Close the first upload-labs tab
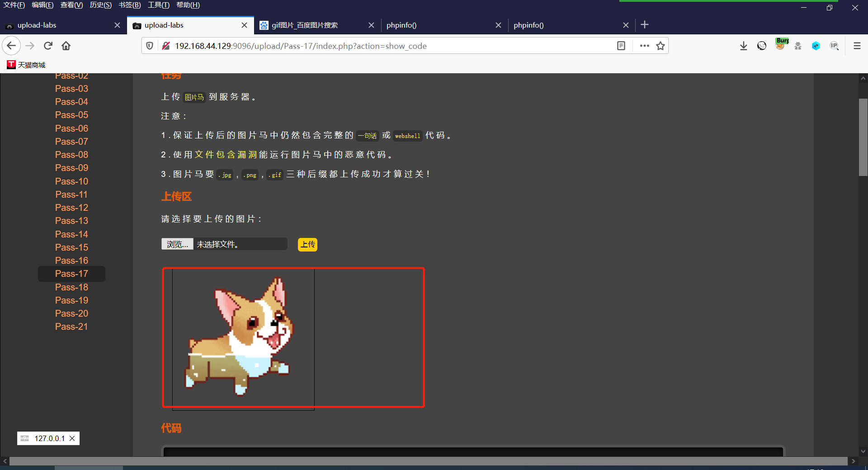This screenshot has width=868, height=470. point(117,25)
